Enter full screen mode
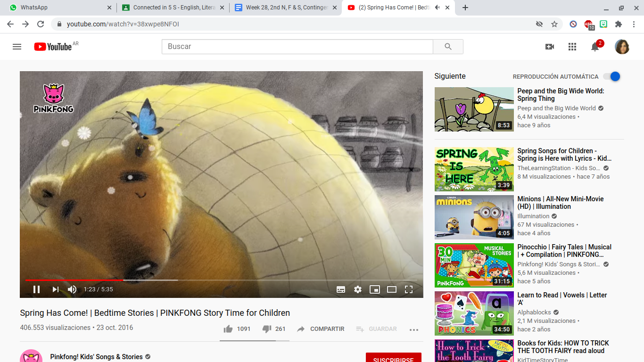 point(409,289)
